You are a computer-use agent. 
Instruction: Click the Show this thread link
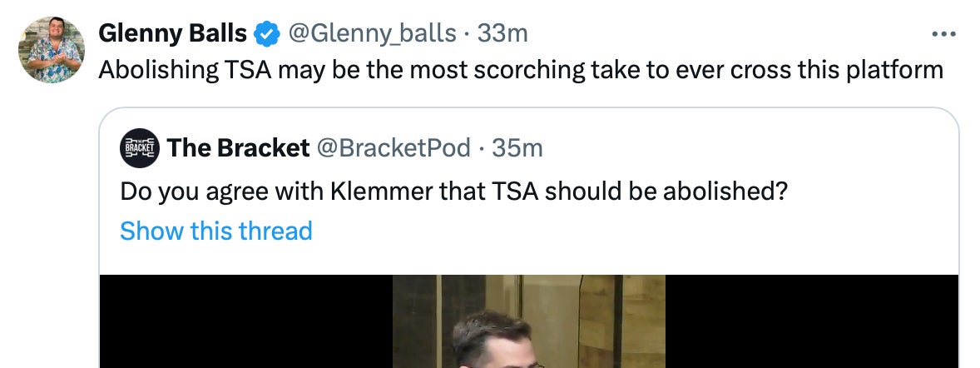pyautogui.click(x=216, y=230)
